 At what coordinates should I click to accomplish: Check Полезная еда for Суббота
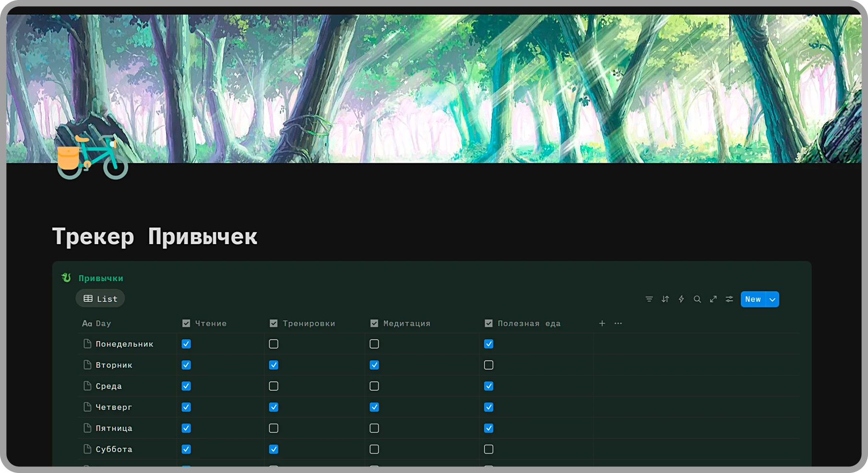pyautogui.click(x=488, y=449)
